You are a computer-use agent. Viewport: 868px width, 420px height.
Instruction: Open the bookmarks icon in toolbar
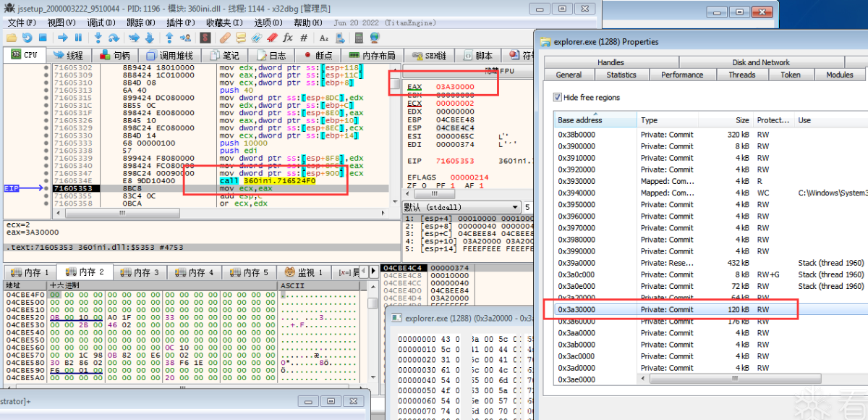(x=273, y=38)
